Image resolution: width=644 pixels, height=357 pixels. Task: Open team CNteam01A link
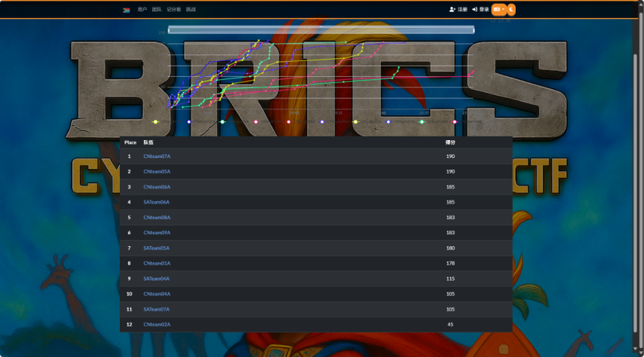point(157,263)
